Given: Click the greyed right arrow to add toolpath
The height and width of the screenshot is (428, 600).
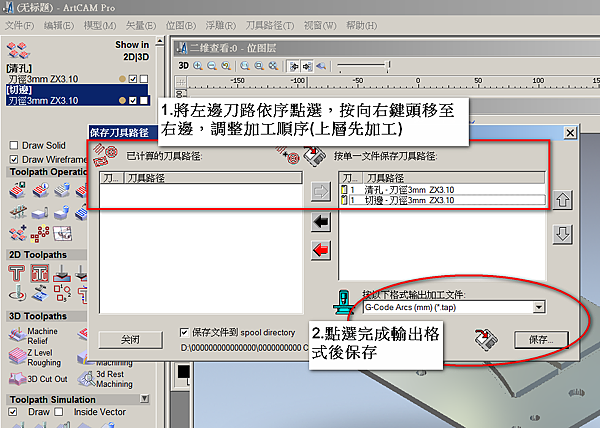Looking at the screenshot, I should tap(321, 191).
